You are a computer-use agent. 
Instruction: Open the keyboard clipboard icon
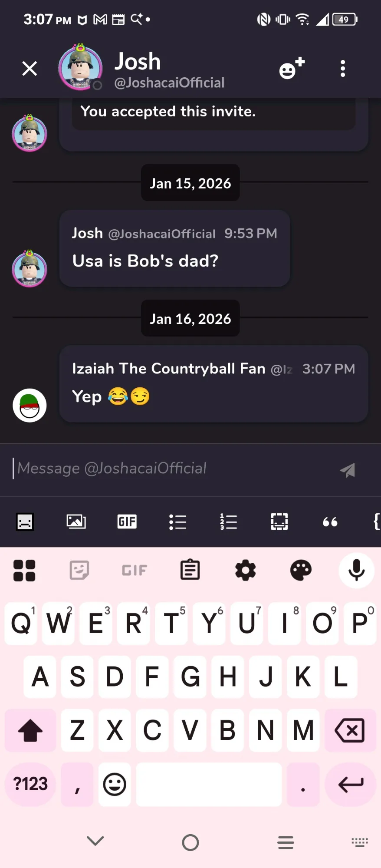pos(190,570)
